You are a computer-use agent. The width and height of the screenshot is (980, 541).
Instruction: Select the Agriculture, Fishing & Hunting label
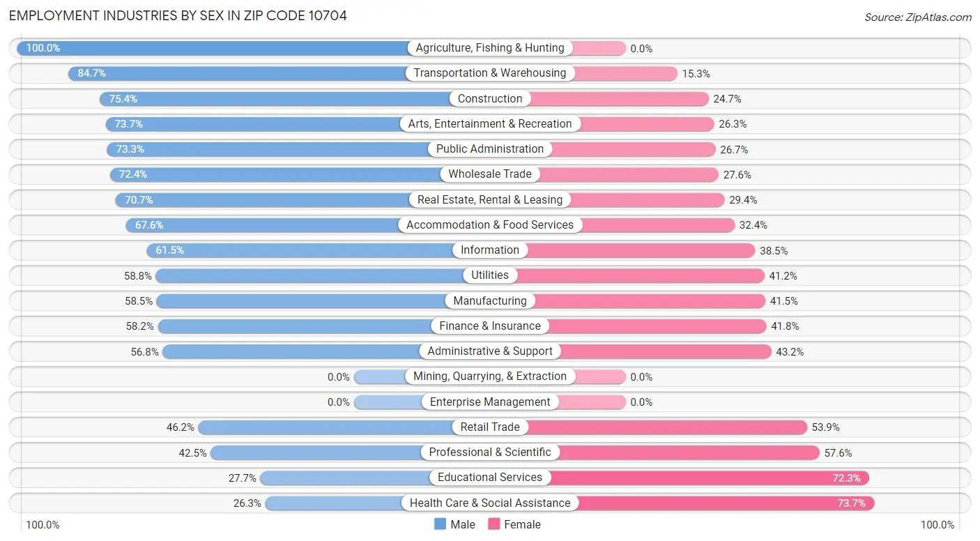click(490, 48)
